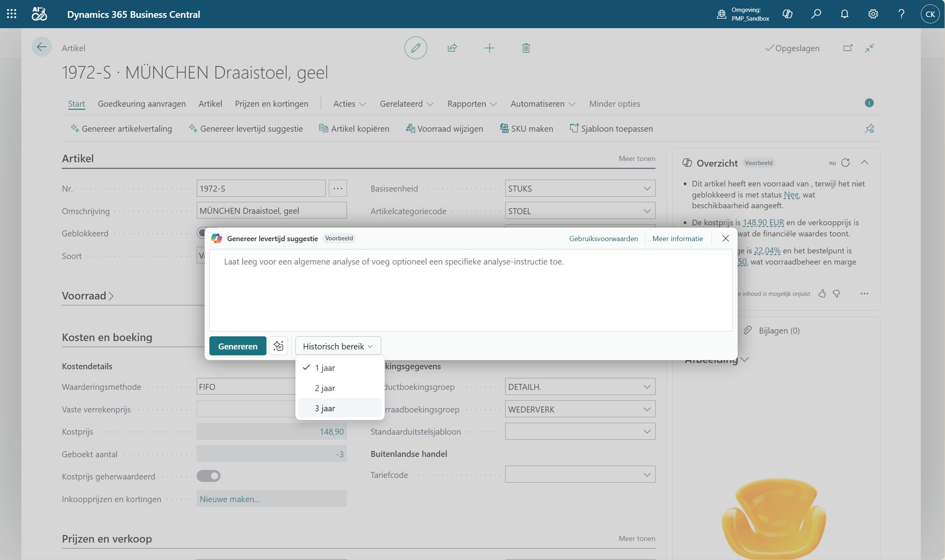The height and width of the screenshot is (560, 945).
Task: Open Copilot icon in top bar
Action: coord(787,14)
